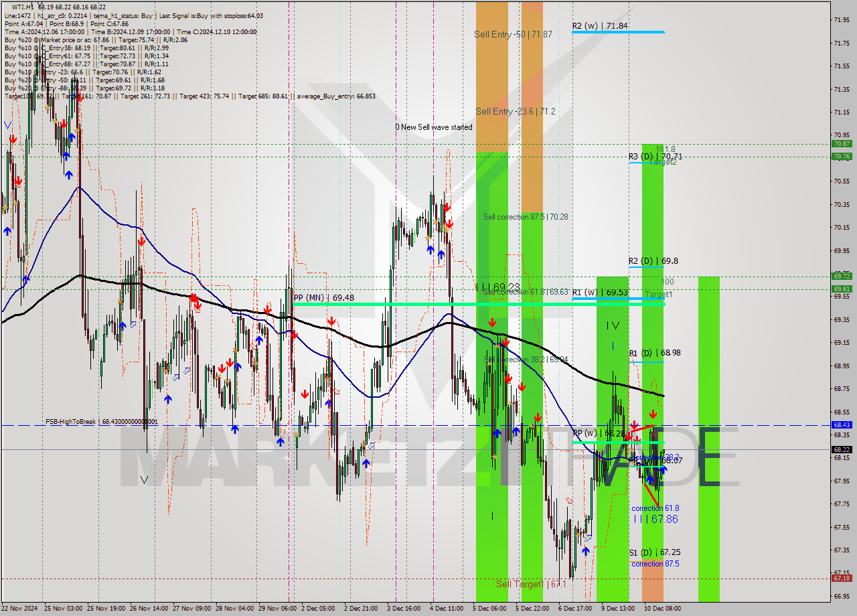Click the 70.76 green price tag
The height and width of the screenshot is (616, 857).
pos(842,157)
